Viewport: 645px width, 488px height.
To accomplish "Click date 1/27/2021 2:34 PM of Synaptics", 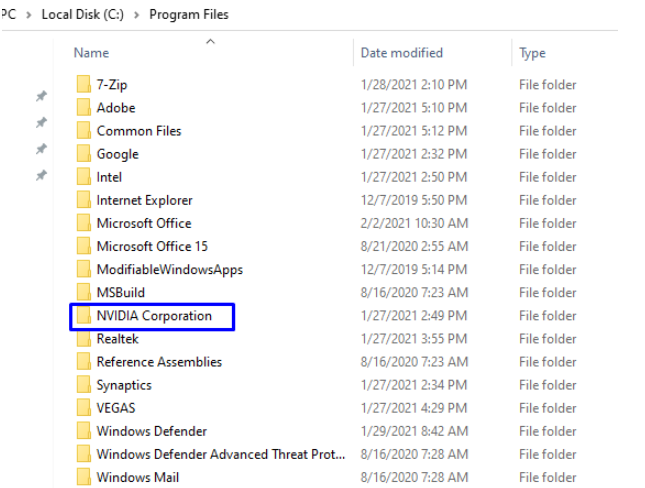I will click(414, 385).
